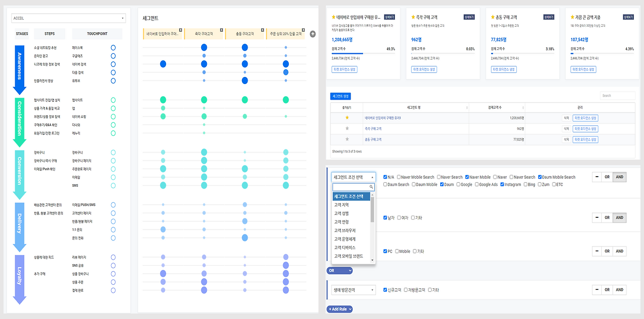Select the 구글애즈 touchpoint circle
Image resolution: width=644 pixels, height=319 pixels.
point(113,56)
